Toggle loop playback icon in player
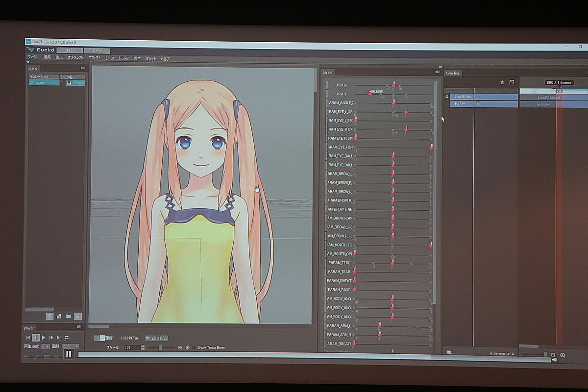588x392 pixels. (67, 338)
